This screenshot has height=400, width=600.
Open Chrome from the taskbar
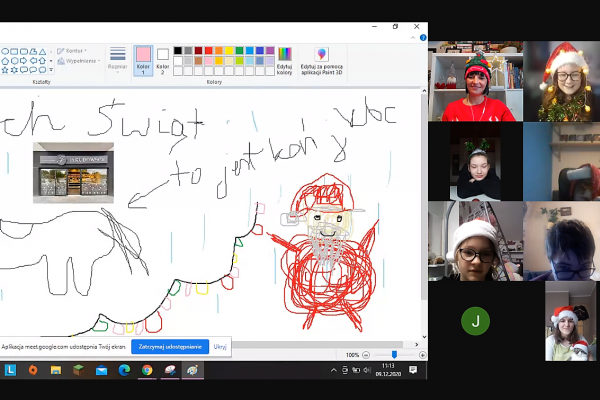(147, 370)
